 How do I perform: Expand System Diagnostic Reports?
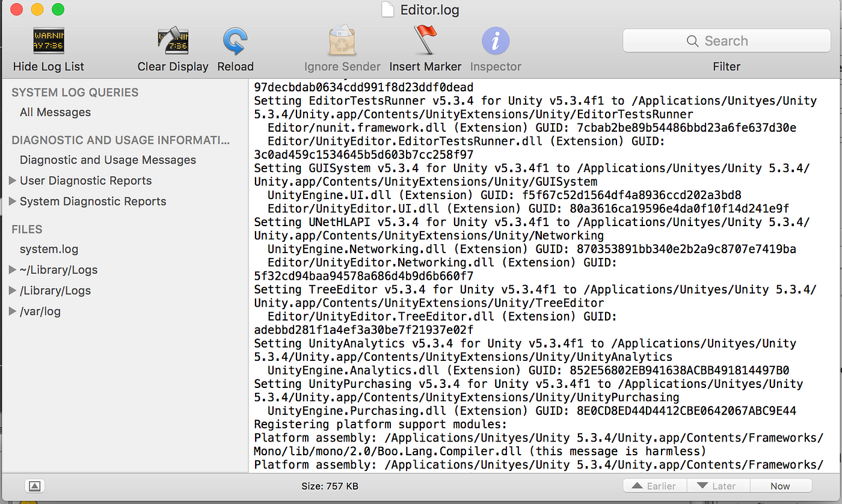click(13, 201)
